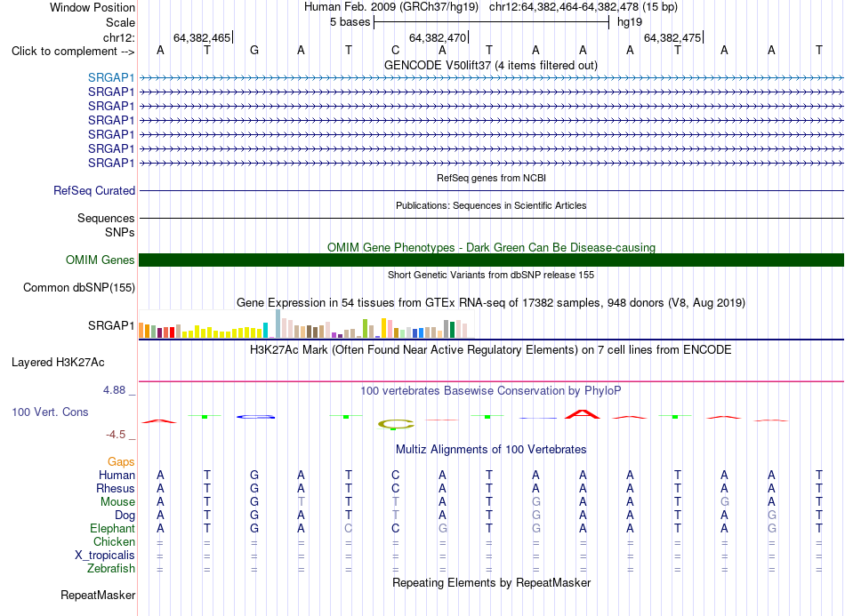The height and width of the screenshot is (616, 845).
Task: Click the light-blue SRGAP1 gene label
Action: [x=111, y=77]
